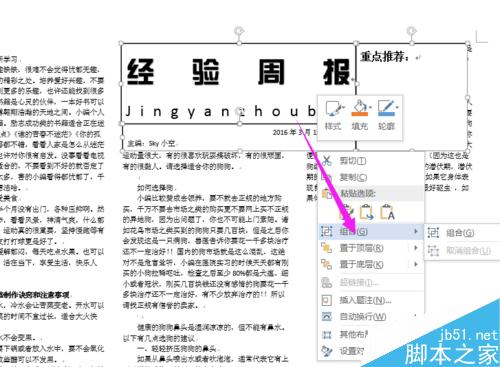Click the Jingyanzhoub pinyin subtitle text
500x367 pixels.
click(221, 112)
